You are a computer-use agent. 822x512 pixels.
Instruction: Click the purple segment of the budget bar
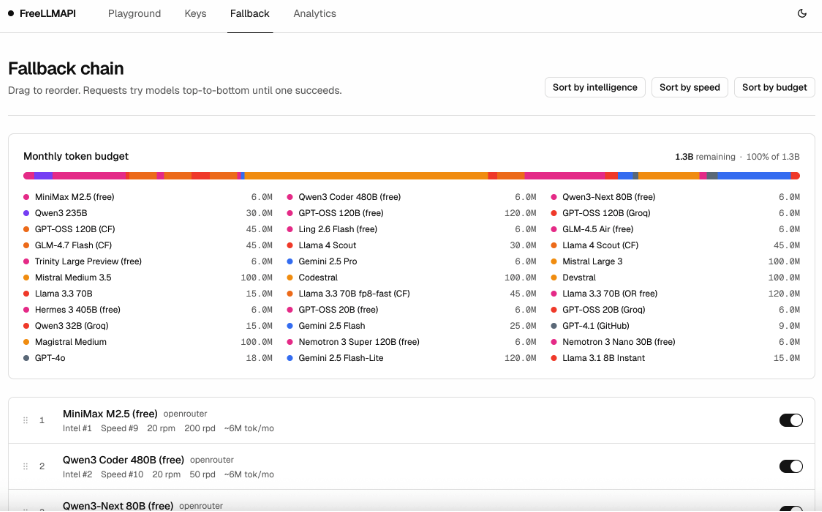pyautogui.click(x=44, y=176)
